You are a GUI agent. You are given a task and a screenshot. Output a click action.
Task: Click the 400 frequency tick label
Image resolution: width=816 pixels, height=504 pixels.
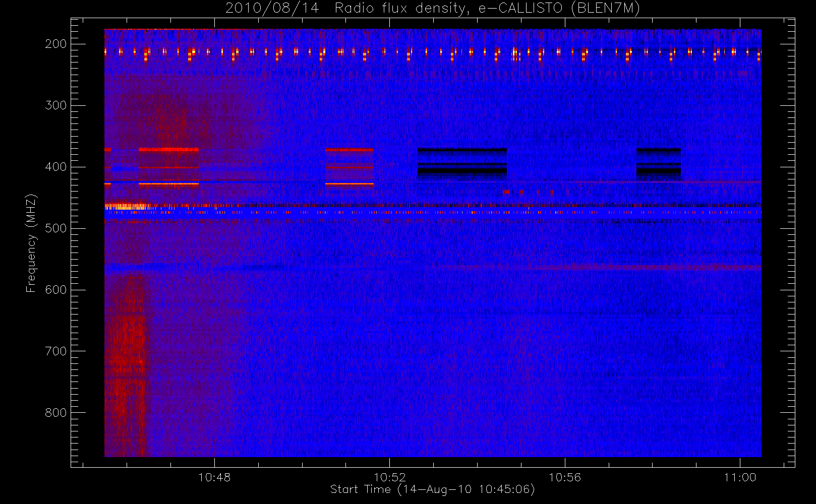pos(56,167)
